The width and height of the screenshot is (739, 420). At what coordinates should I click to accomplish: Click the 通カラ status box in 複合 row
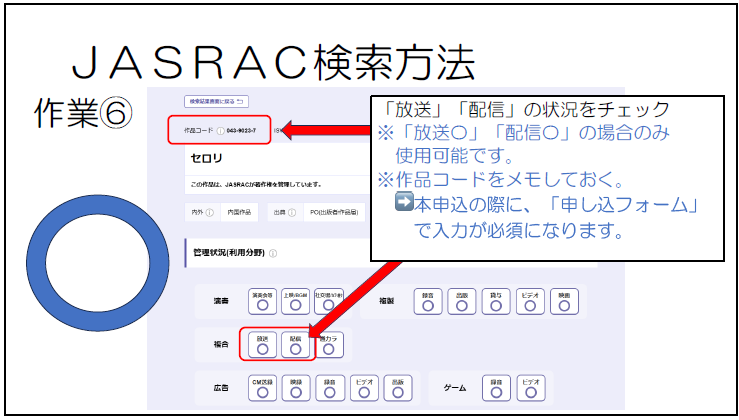pyautogui.click(x=329, y=345)
